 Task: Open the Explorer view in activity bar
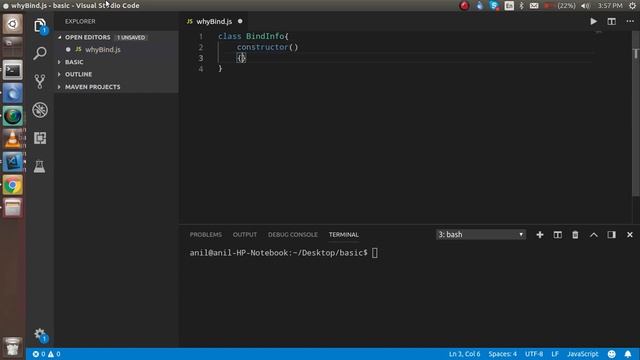click(40, 26)
